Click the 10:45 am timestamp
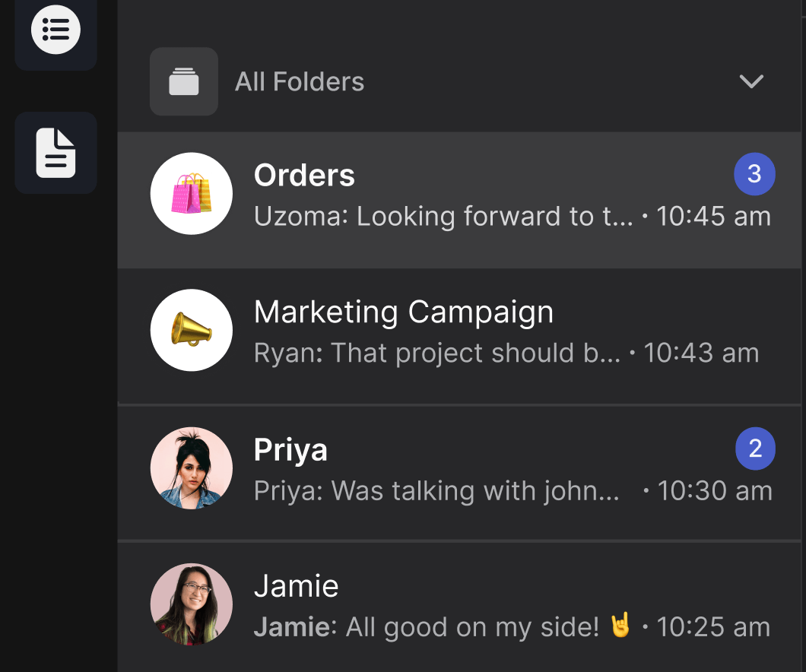 (x=713, y=217)
